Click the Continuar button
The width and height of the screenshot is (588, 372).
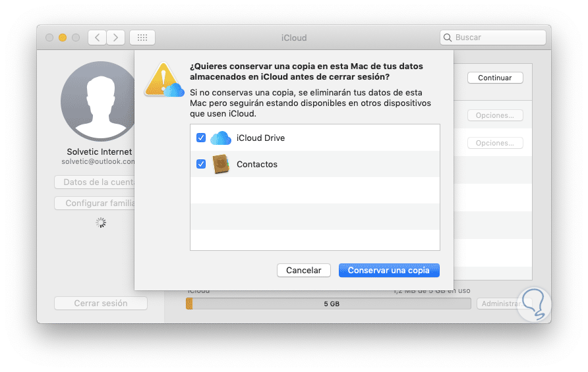(495, 78)
